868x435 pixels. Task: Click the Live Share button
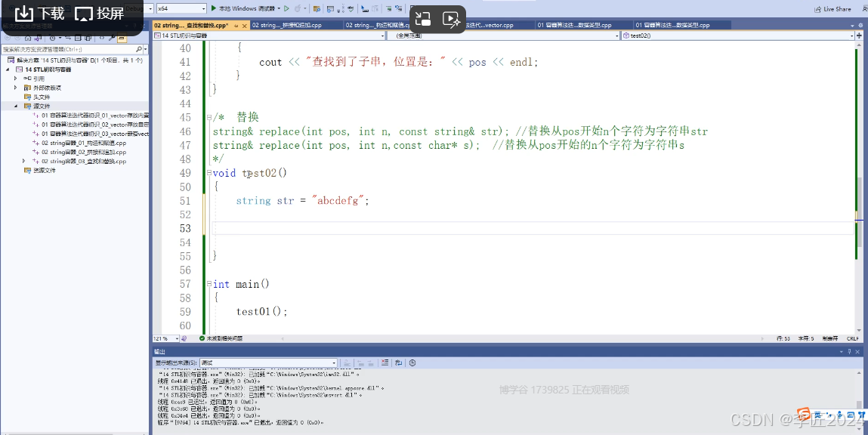click(x=832, y=9)
